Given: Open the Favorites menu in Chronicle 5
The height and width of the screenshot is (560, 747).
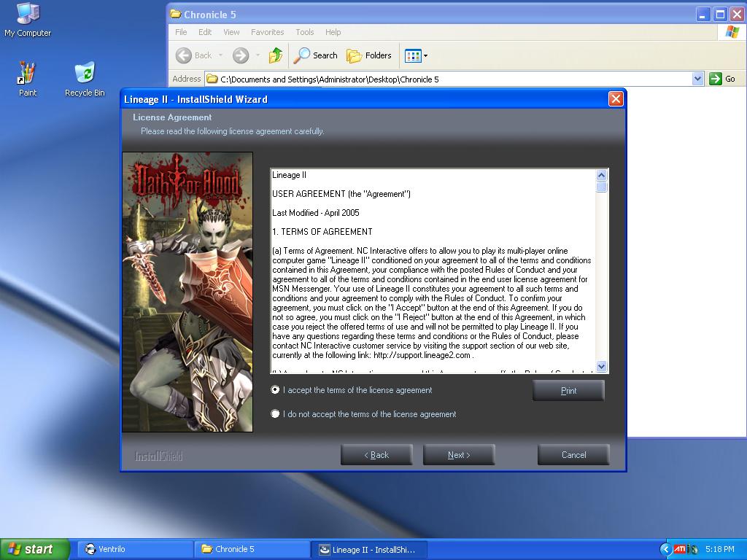Looking at the screenshot, I should coord(267,32).
